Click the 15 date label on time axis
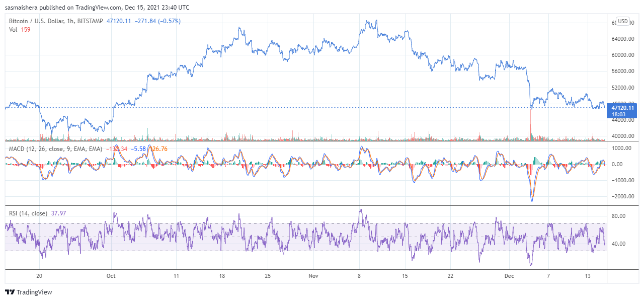The width and height of the screenshot is (644, 301). point(405,276)
